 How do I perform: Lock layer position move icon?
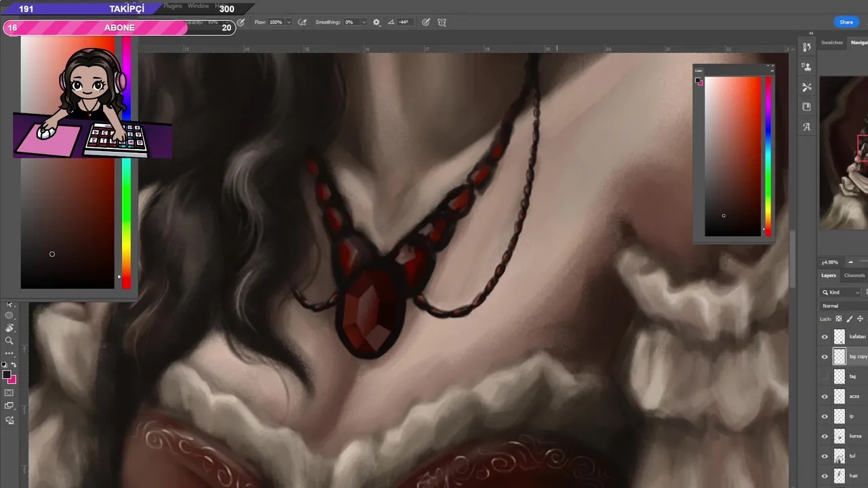(x=860, y=319)
